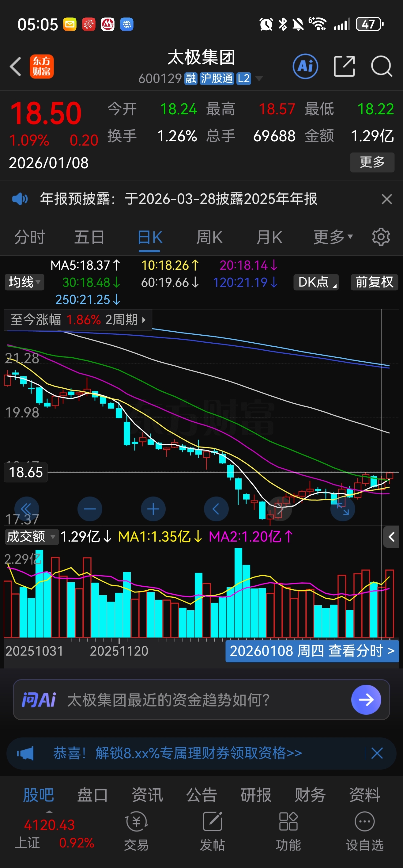Open the globe browser notification icon

(x=126, y=24)
